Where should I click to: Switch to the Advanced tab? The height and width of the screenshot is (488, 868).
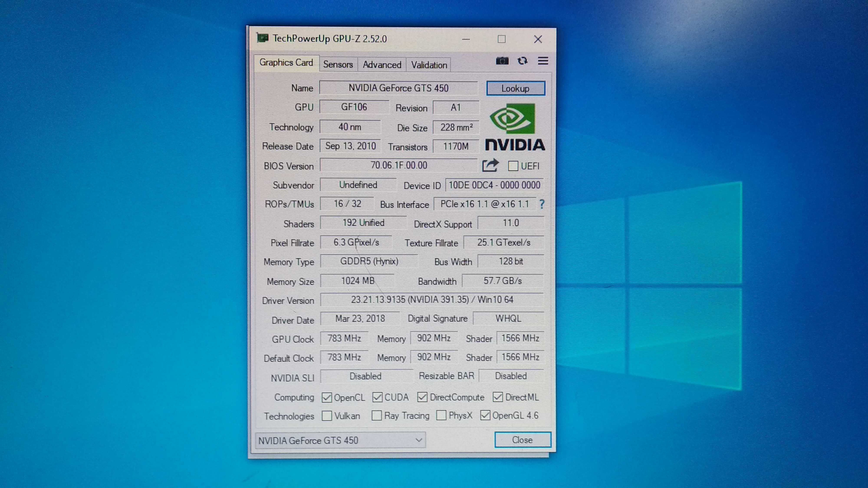click(382, 65)
